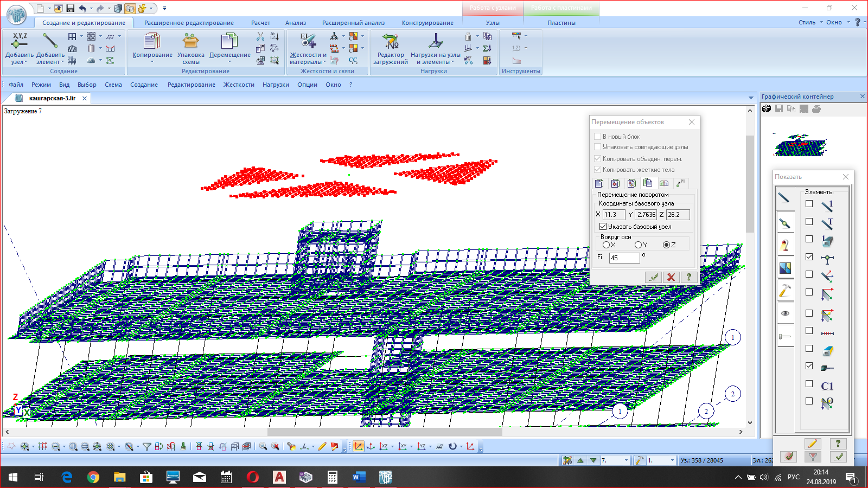
Task: Expand Нагрузки на узлы и элементы dropdown
Action: [452, 62]
